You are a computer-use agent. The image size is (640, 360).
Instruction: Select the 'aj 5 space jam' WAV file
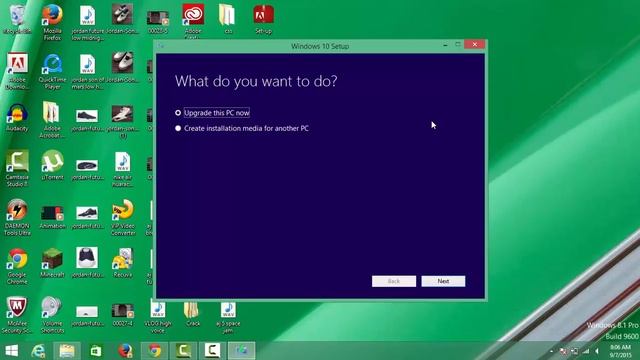click(228, 317)
